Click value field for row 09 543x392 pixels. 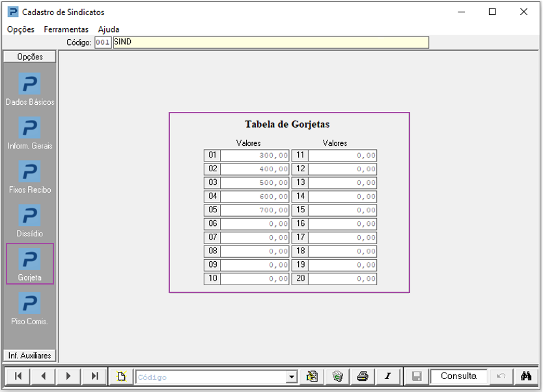point(255,265)
